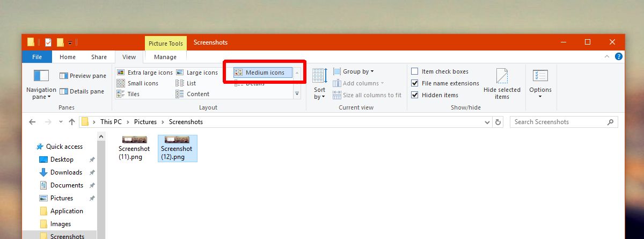Open the Sort by menu

tap(319, 83)
